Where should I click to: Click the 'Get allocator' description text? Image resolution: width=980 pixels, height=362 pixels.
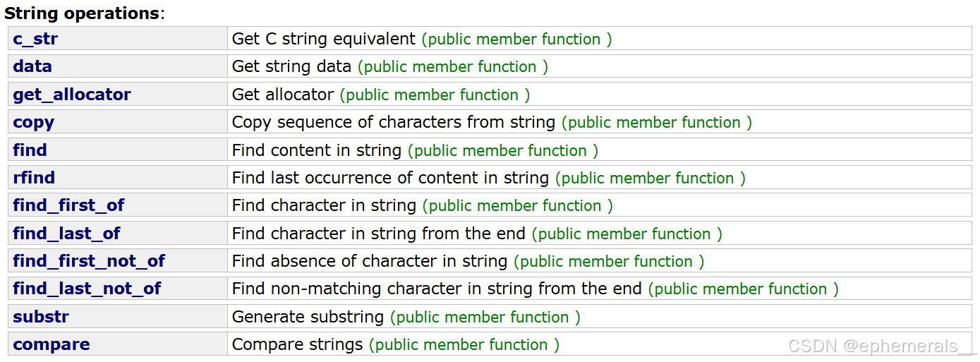283,95
